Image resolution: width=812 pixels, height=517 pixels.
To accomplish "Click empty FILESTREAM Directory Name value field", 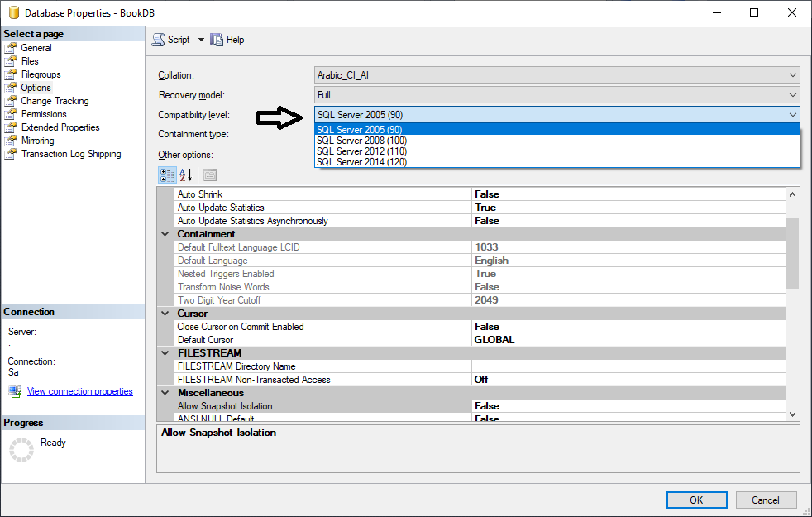I will click(628, 366).
